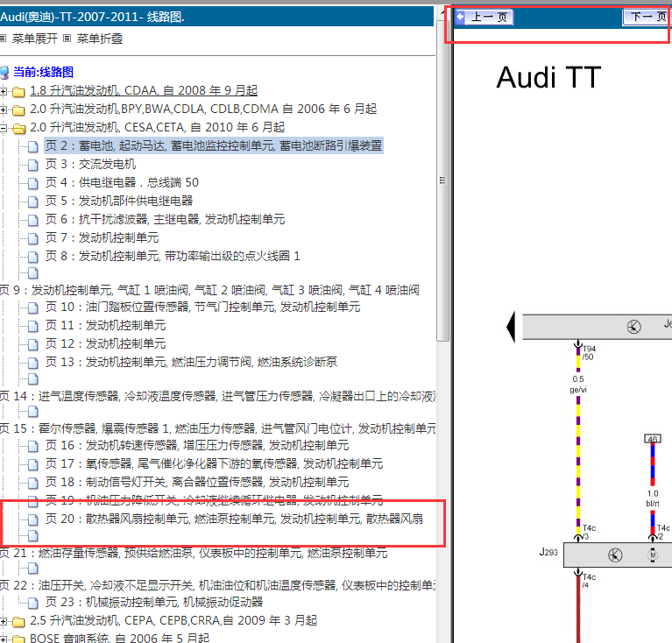This screenshot has width=672, height=643.
Task: Click page icon beside 页 13 燃油压力调节阀
Action: click(x=33, y=363)
